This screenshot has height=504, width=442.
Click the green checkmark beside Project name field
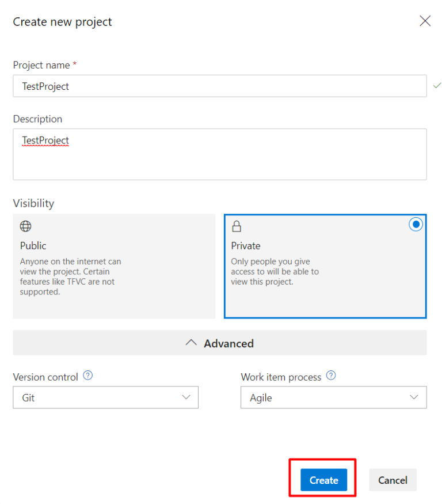(x=437, y=85)
